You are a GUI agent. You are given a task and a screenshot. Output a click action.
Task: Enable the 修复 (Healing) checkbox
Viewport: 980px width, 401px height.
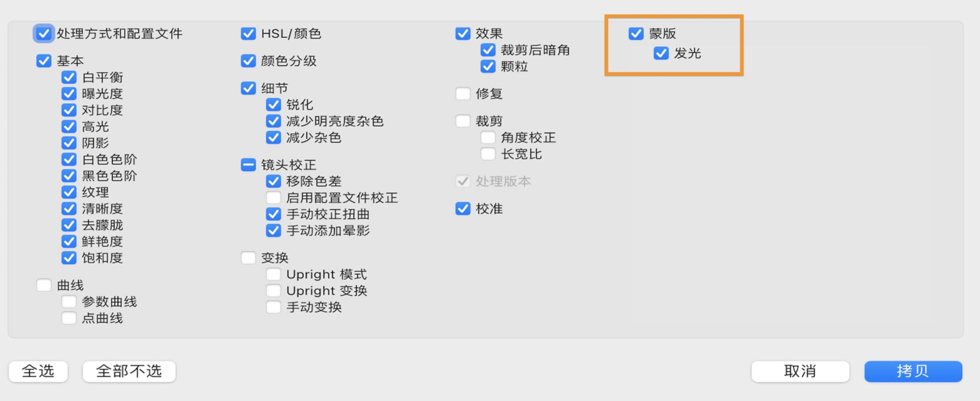click(463, 93)
